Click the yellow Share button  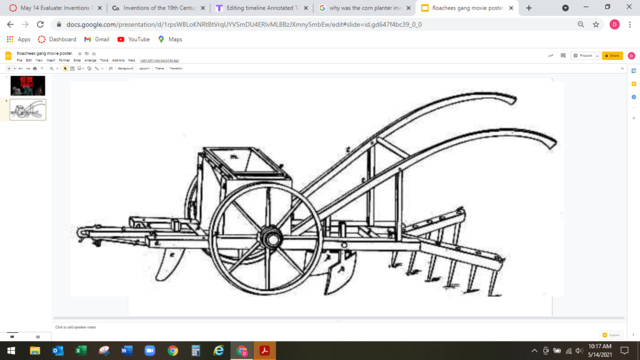612,56
